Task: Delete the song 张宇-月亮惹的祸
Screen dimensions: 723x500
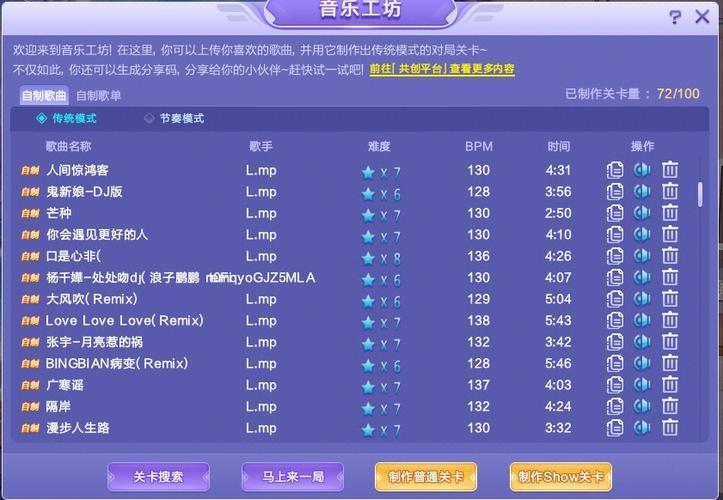Action: (670, 342)
